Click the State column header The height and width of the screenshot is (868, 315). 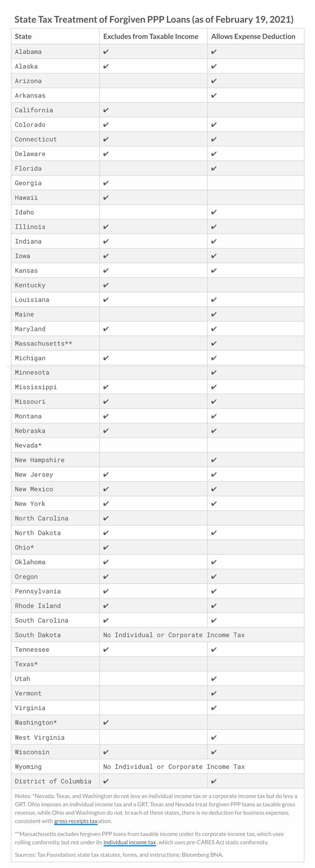tap(23, 36)
